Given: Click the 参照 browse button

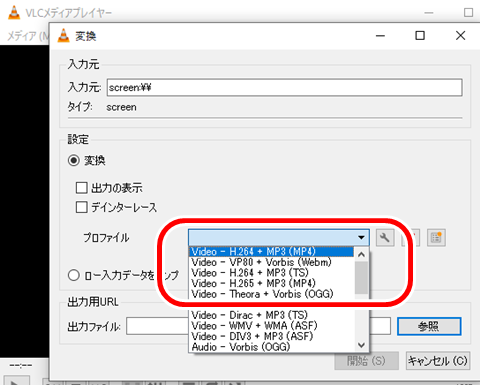Looking at the screenshot, I should pos(429,326).
